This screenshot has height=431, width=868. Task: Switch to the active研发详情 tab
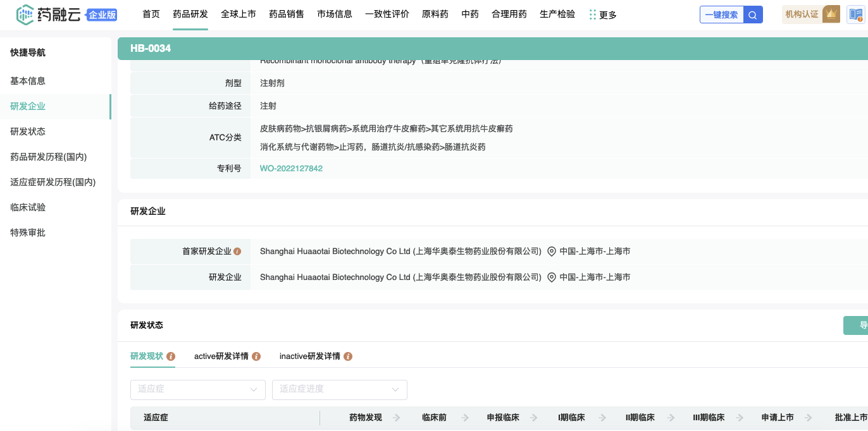coord(221,356)
